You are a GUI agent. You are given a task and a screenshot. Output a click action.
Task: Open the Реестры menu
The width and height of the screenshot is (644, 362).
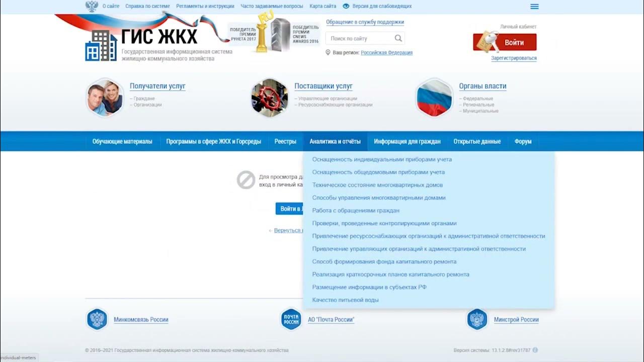285,141
